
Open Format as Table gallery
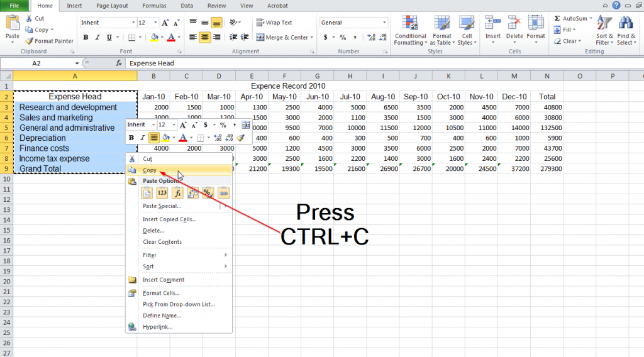[442, 30]
